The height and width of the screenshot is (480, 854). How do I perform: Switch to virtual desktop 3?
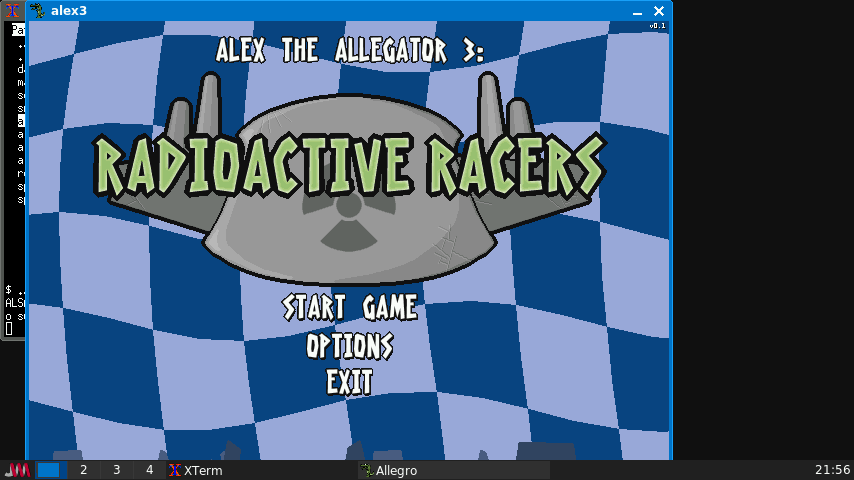pos(116,470)
